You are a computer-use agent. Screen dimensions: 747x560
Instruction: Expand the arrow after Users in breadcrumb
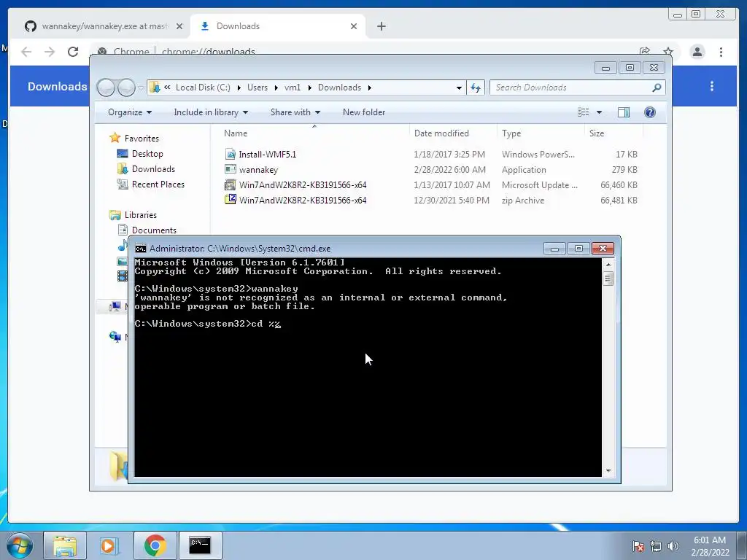[276, 87]
